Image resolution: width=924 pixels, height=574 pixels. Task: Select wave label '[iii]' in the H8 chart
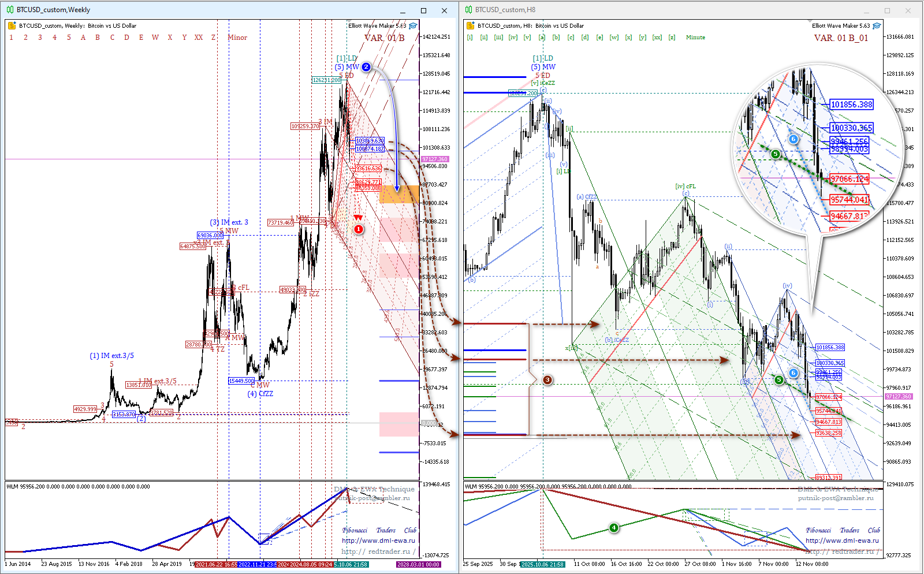coord(498,38)
